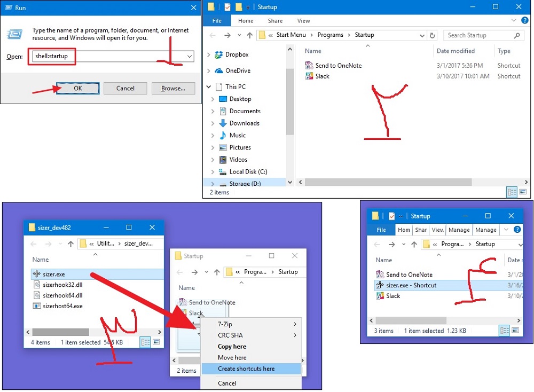Screen dimensions: 534x392
Task: Select sizer.exe file in sizer_dev482 window
Action: pyautogui.click(x=53, y=274)
